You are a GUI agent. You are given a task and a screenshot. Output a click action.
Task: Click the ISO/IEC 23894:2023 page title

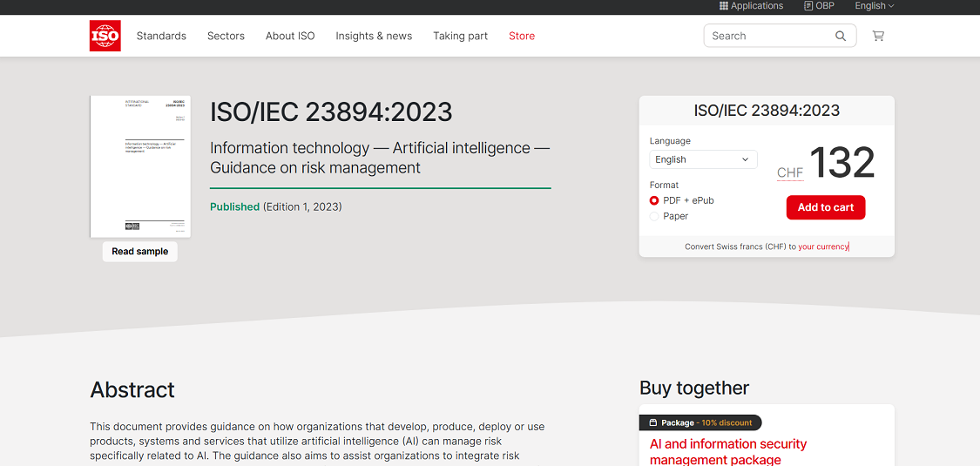coord(331,112)
